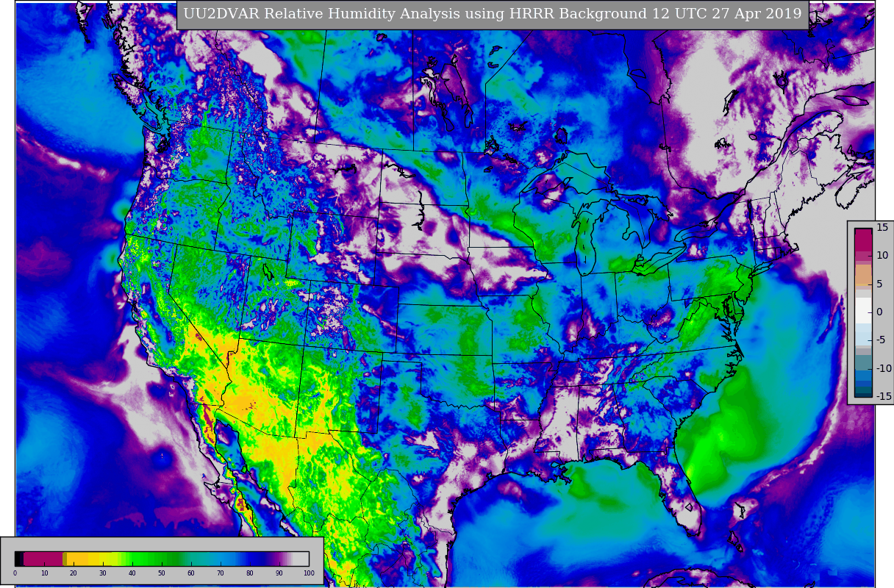894x588 pixels.
Task: Click the '-5' label on right colorbar
Action: point(882,340)
